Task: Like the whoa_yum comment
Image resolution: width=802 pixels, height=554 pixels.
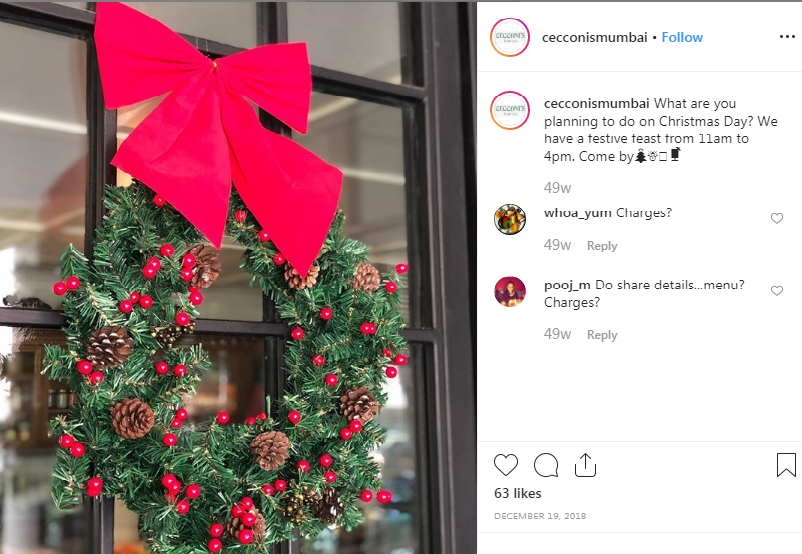Action: [x=776, y=218]
